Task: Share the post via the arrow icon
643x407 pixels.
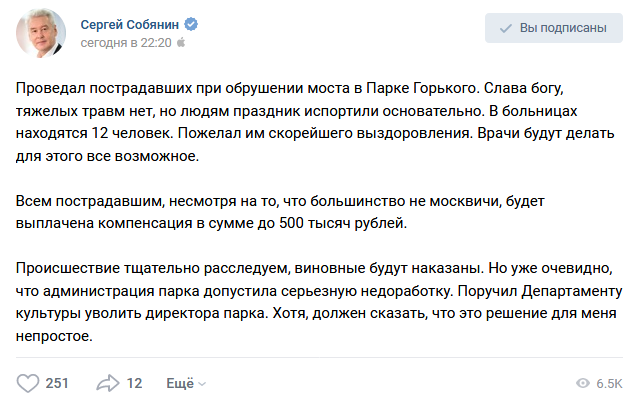Action: click(107, 383)
